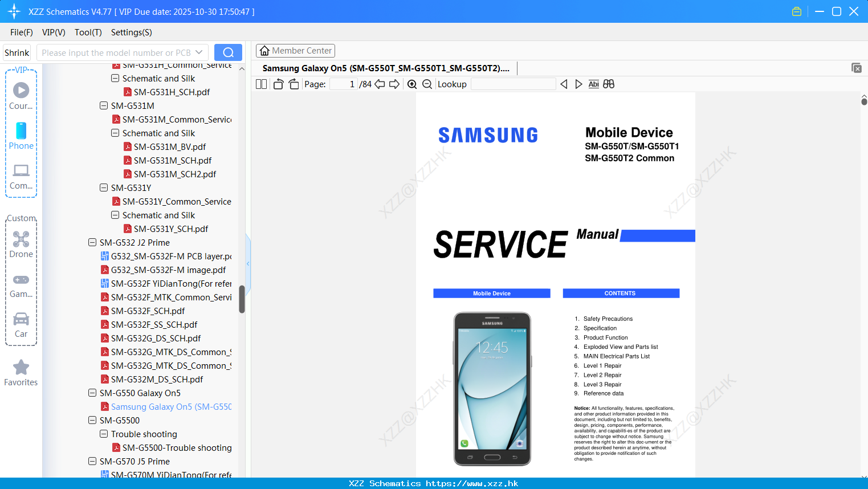Open the VIP(V) menu
This screenshot has width=868, height=489.
[x=54, y=32]
